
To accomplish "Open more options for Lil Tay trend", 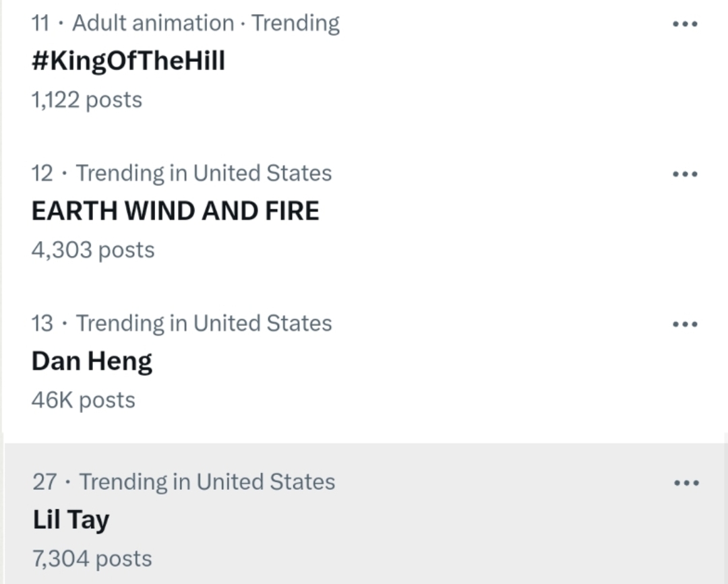I will pos(687,483).
